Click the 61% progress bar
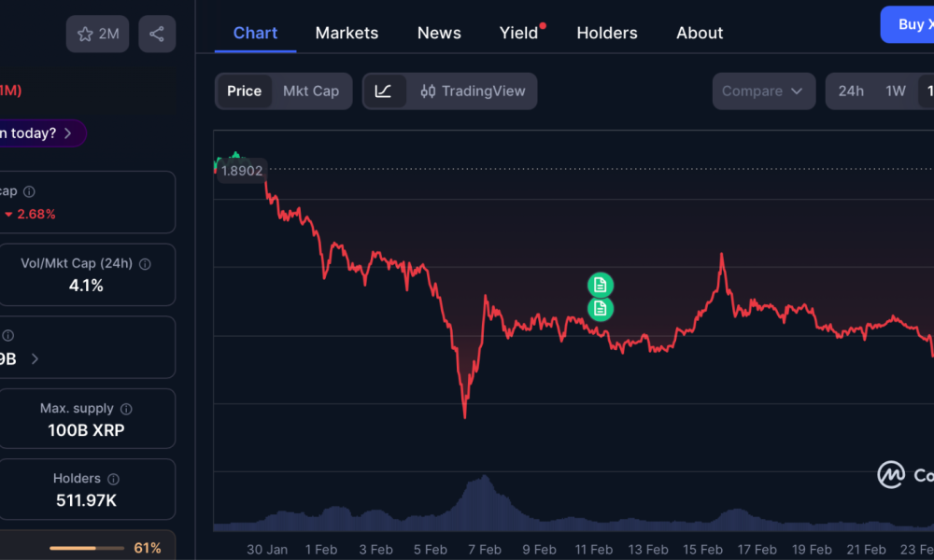 86,548
